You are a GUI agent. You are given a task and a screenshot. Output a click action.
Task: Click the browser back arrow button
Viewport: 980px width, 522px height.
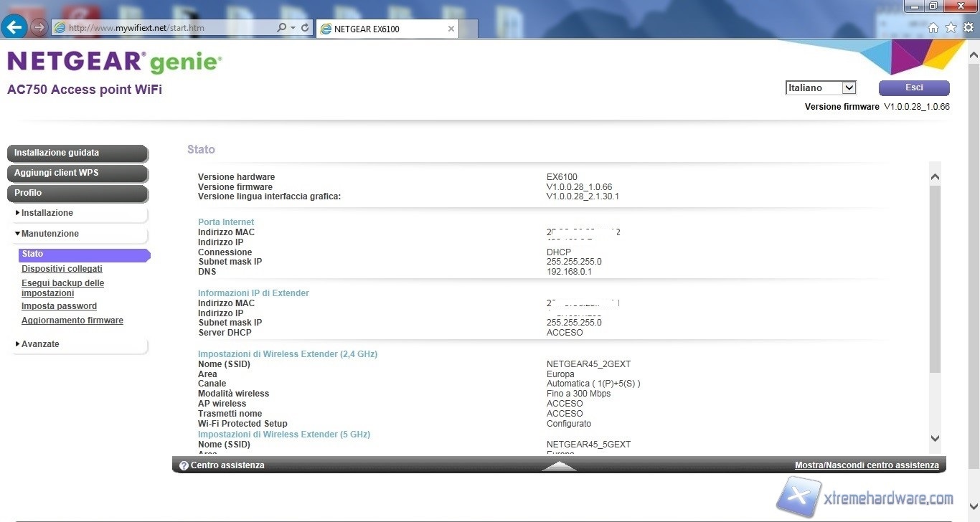(15, 28)
